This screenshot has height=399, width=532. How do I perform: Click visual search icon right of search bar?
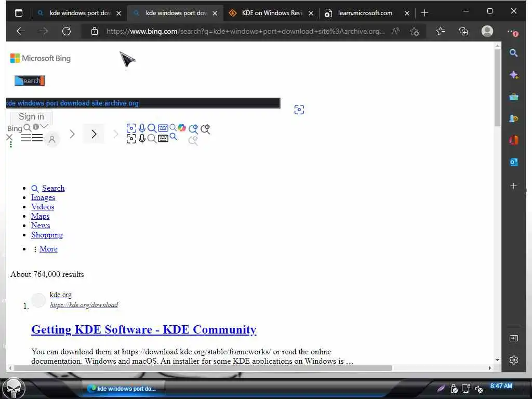[299, 110]
